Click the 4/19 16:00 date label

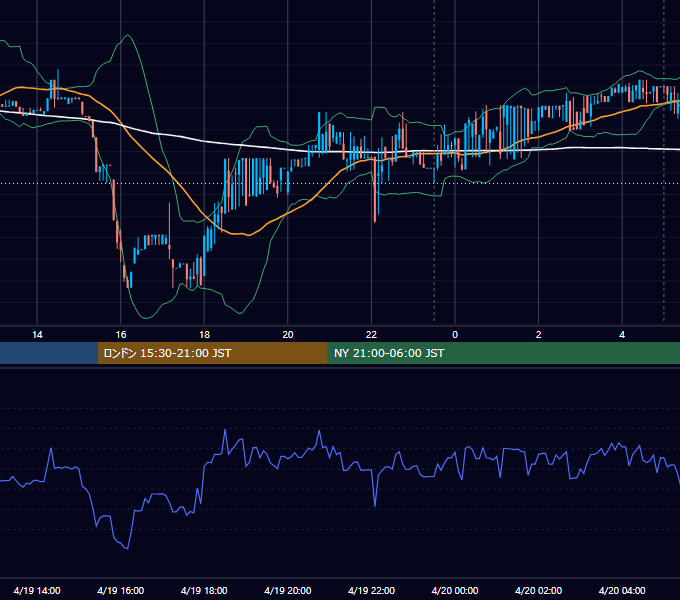coord(121,590)
